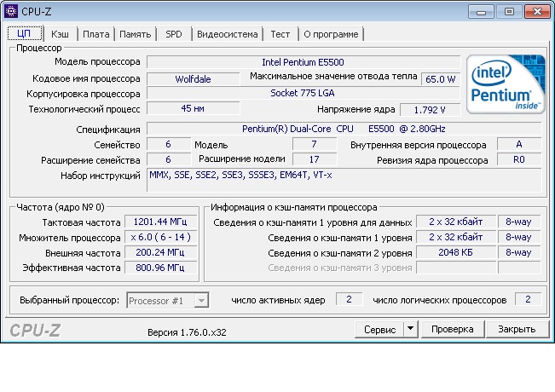Viewport: 555px width, 392px height.
Task: Open the Видеосистема tab
Action: pos(228,34)
